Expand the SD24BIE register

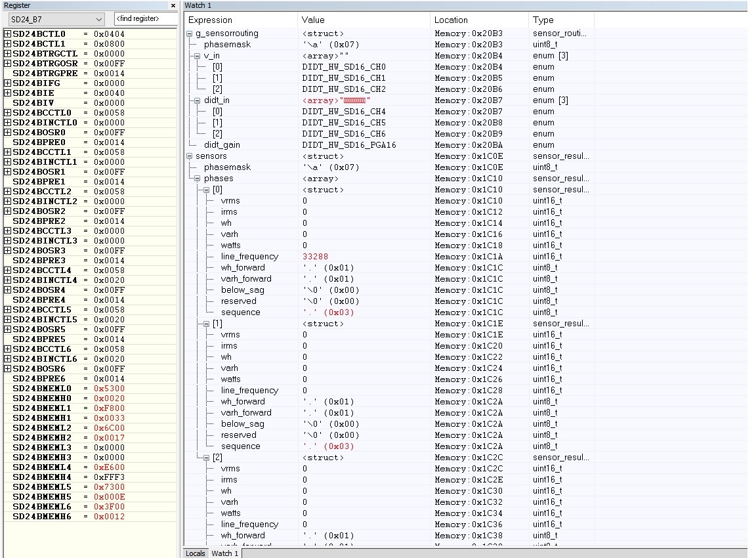(7, 93)
